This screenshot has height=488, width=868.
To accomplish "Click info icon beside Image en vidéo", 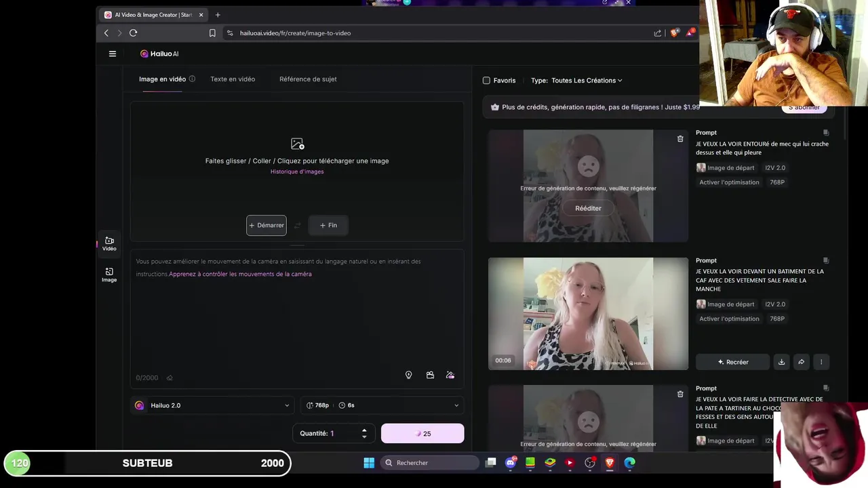I will click(192, 79).
